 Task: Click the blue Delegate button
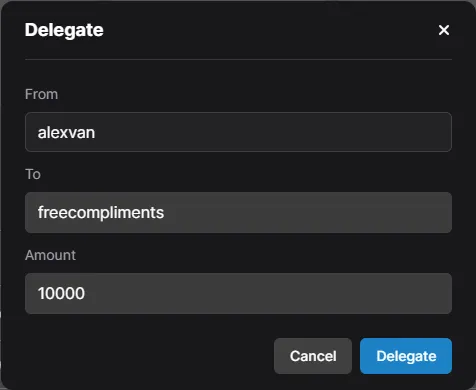[406, 356]
